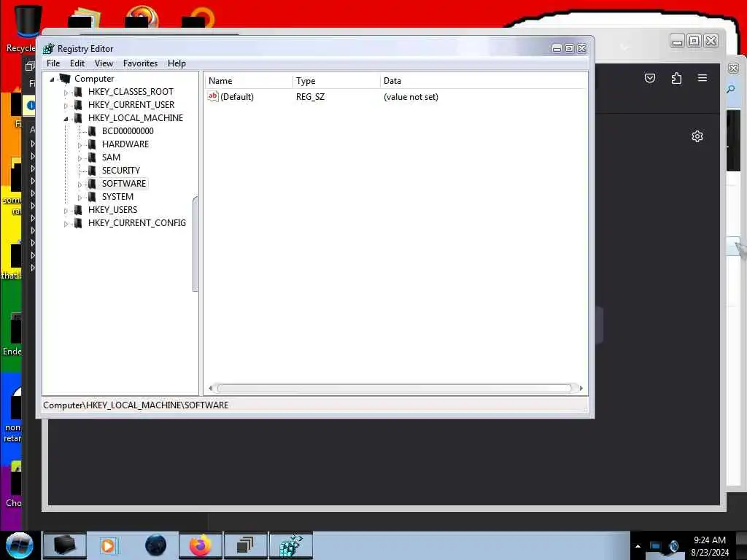Screen dimensions: 747x560
Task: Expand HKEY_CURRENT_CONFIG with its arrow
Action: [x=66, y=224]
